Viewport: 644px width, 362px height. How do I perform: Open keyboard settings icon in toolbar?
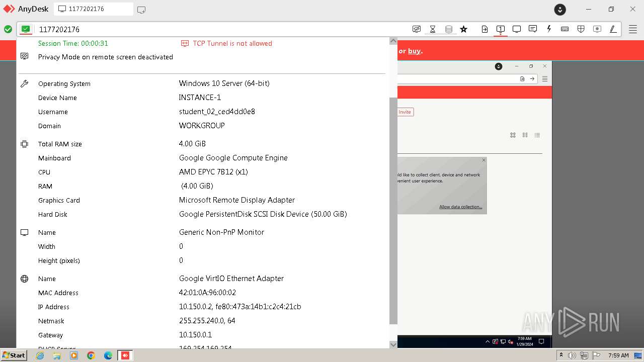click(x=565, y=29)
